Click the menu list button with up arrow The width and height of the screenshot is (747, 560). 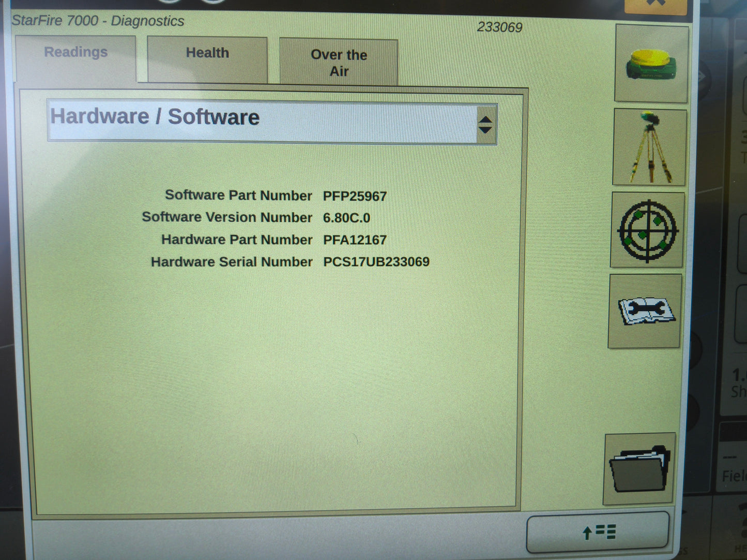pos(598,532)
